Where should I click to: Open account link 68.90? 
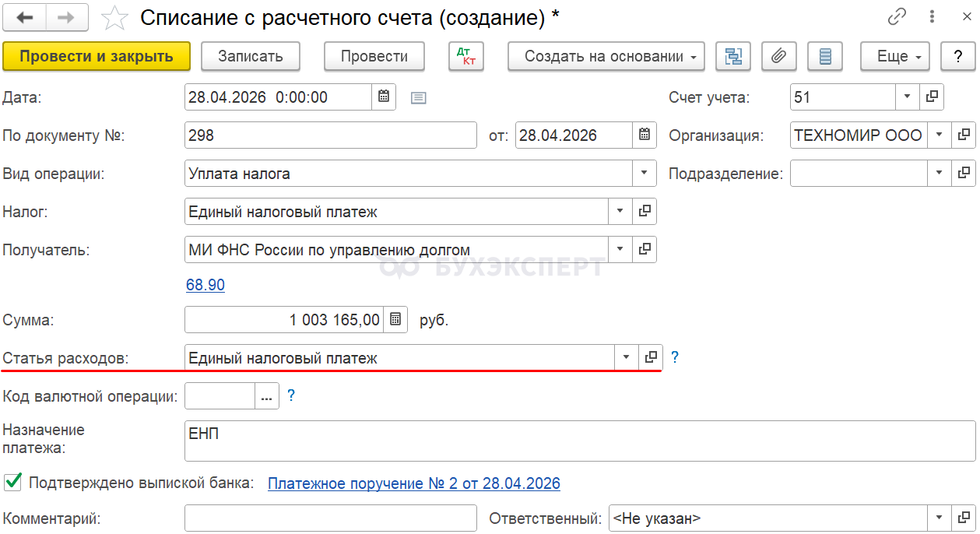(205, 285)
